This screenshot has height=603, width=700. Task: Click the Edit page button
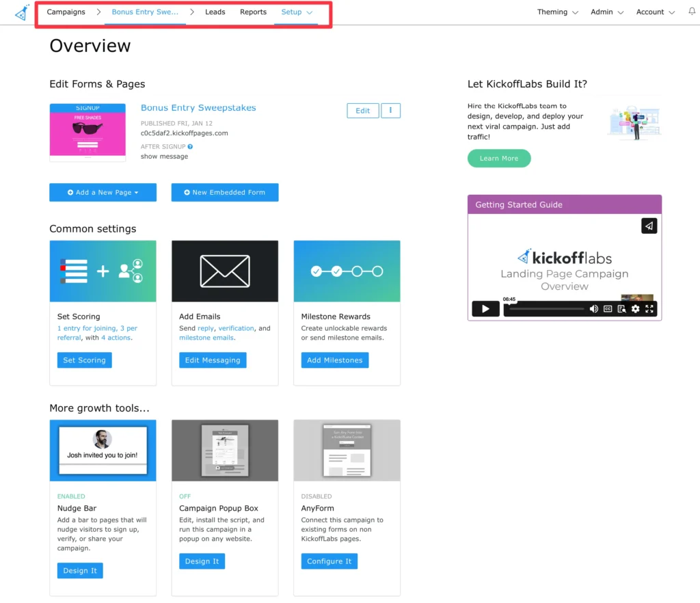point(362,110)
